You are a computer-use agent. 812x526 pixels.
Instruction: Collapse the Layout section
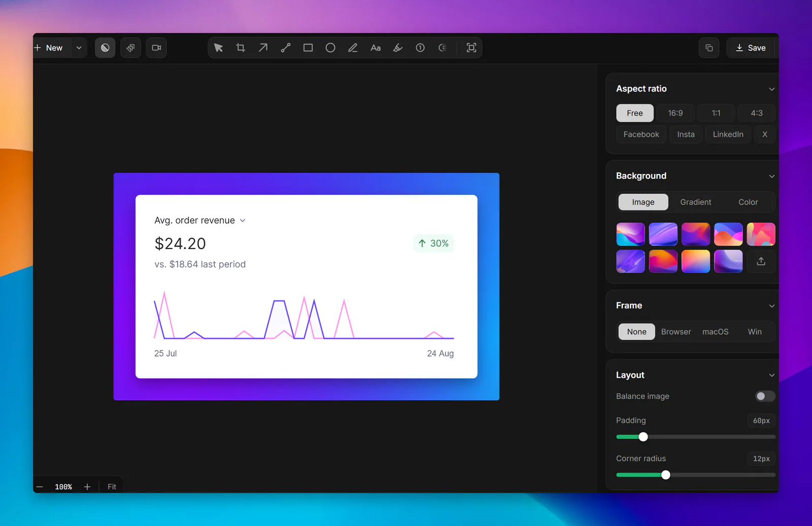tap(771, 375)
